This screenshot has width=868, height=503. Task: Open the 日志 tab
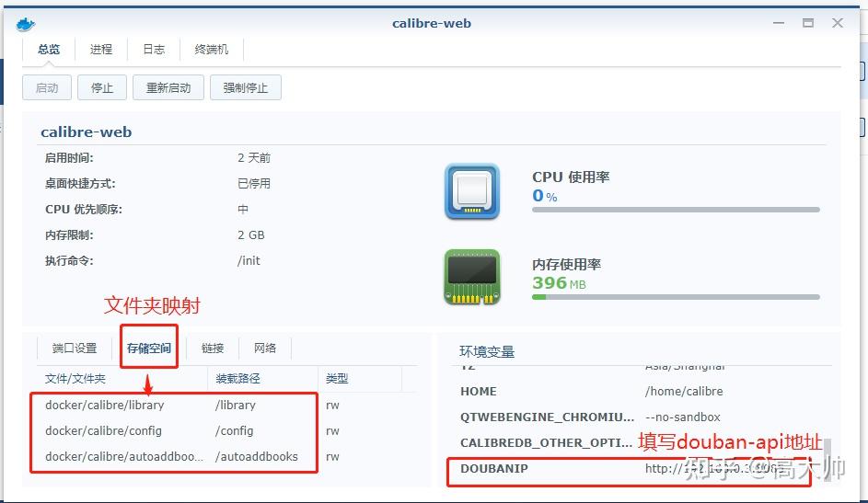point(154,49)
